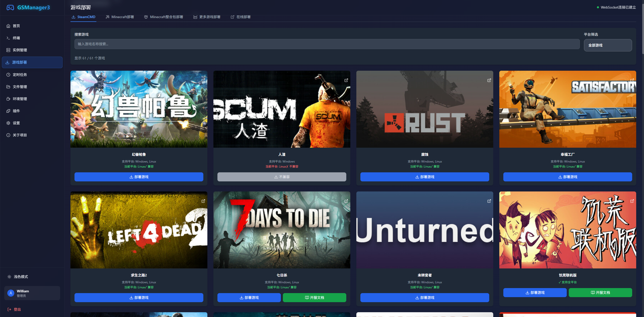The width and height of the screenshot is (644, 317).
Task: Switch to the 在线部署 tab
Action: (241, 17)
